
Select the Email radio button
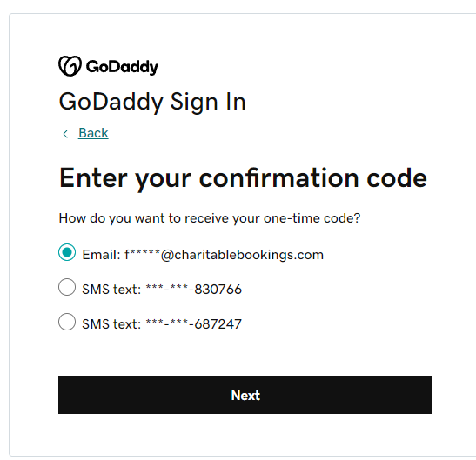[67, 252]
